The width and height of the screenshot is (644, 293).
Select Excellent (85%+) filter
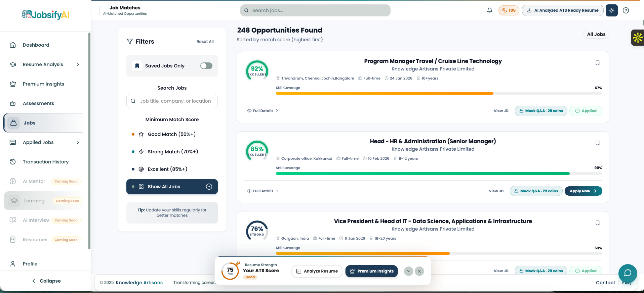point(172,169)
